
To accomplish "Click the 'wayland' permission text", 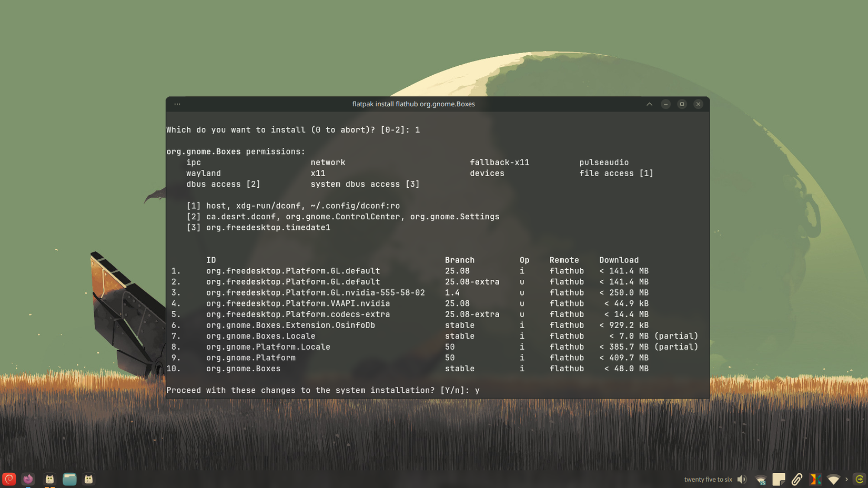I will [204, 174].
